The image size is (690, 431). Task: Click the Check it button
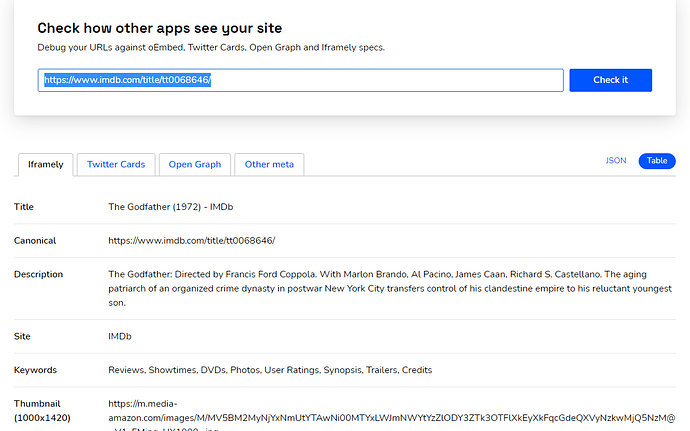point(610,80)
